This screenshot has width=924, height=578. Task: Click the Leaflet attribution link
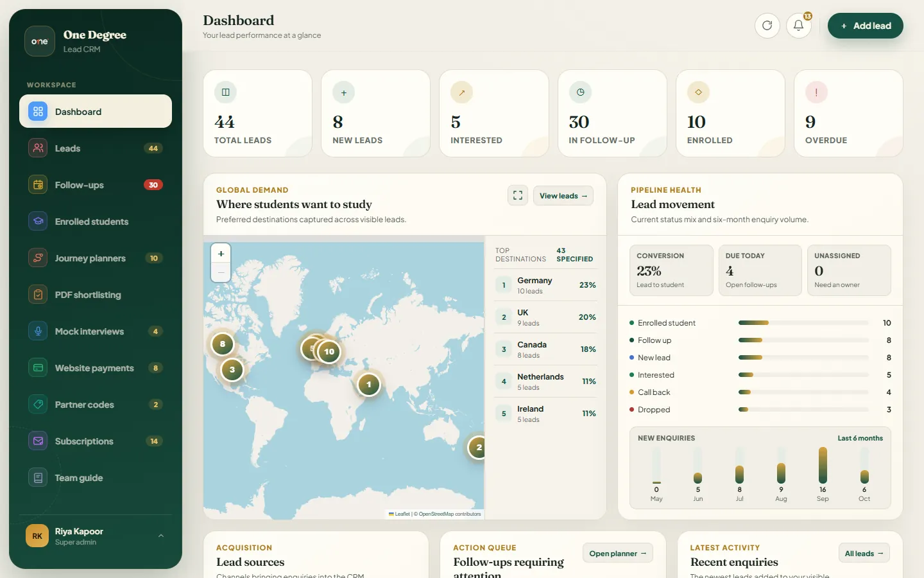pyautogui.click(x=400, y=514)
